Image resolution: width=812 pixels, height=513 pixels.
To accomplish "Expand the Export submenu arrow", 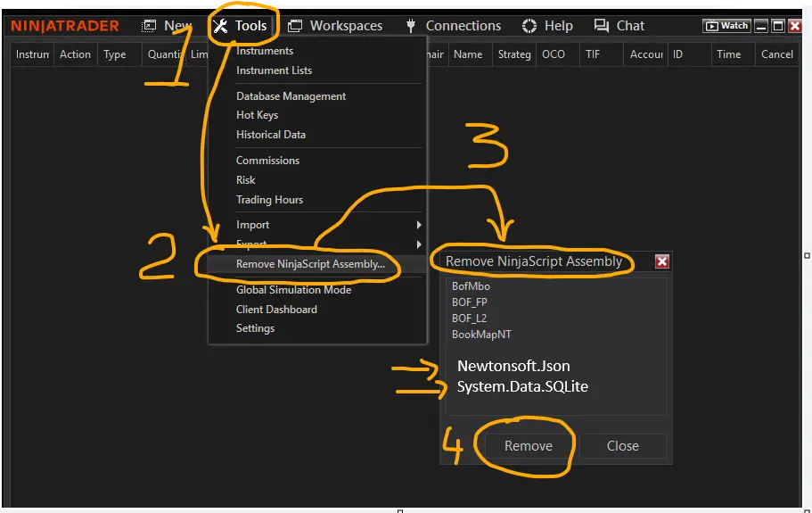I will click(x=419, y=244).
